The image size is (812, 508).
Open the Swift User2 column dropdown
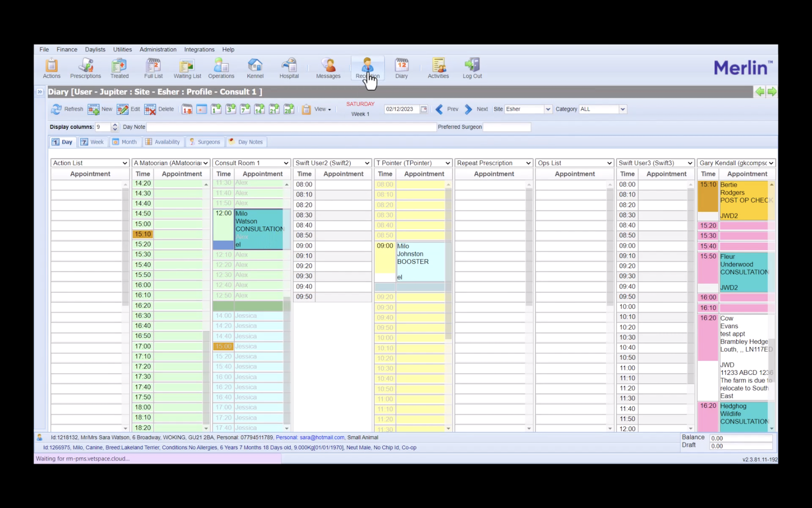pos(332,163)
